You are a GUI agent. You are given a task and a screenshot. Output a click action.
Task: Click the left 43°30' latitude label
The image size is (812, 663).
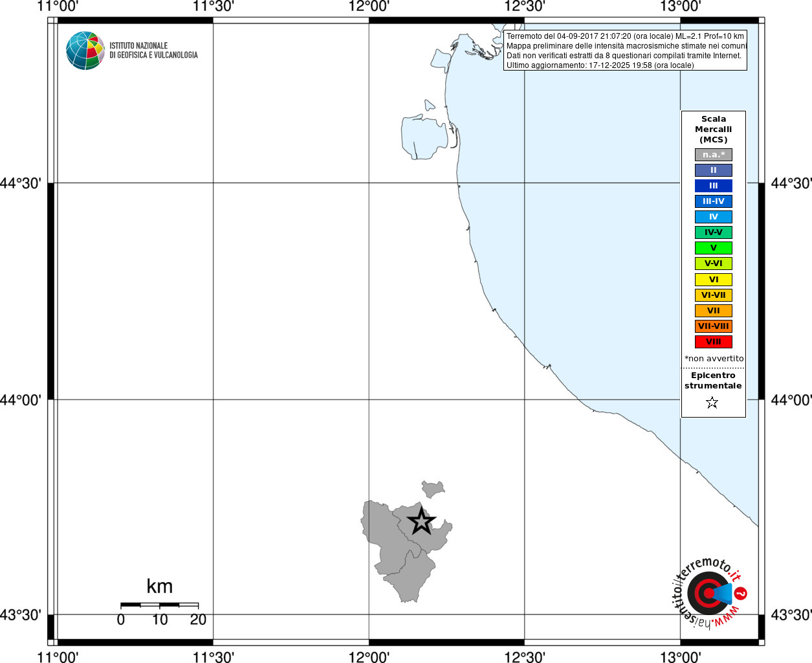pos(21,615)
